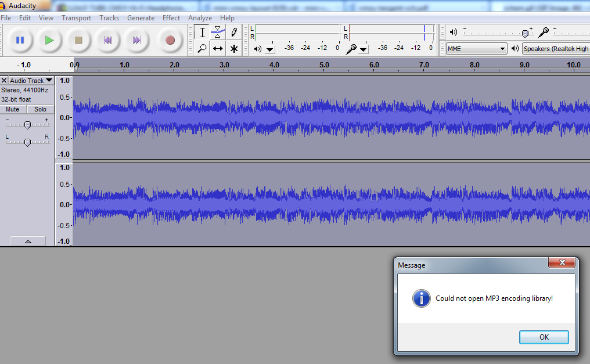Click the timeline ruler at 9.0 seconds

pyautogui.click(x=524, y=65)
